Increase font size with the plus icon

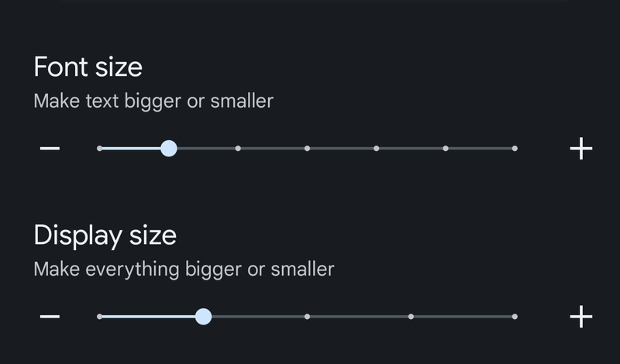click(580, 148)
